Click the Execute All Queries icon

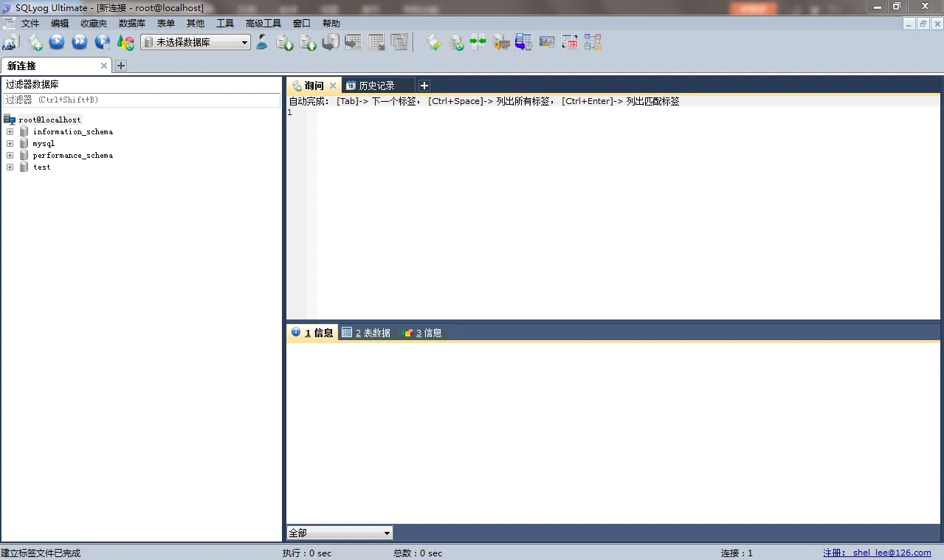click(x=80, y=42)
